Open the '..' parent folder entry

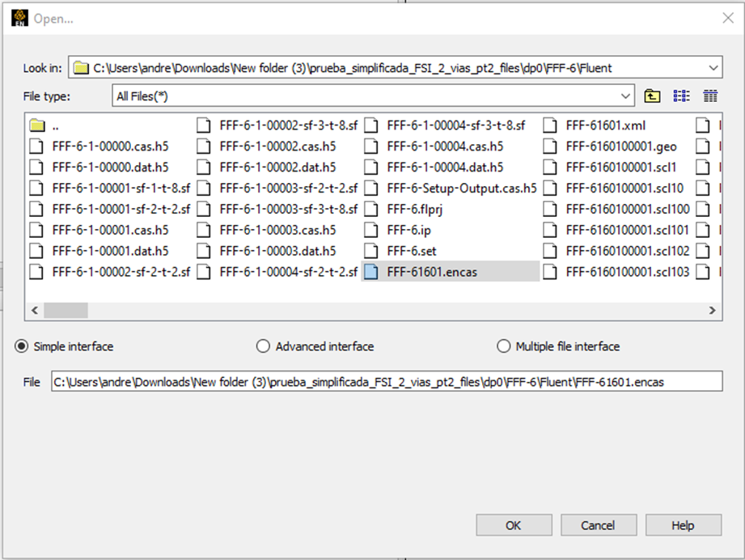pyautogui.click(x=44, y=126)
